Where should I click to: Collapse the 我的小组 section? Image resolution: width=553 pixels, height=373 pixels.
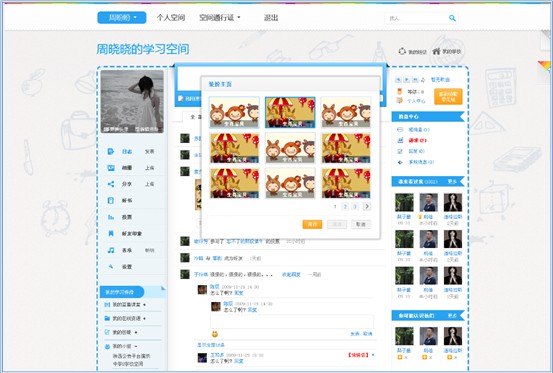click(x=136, y=346)
